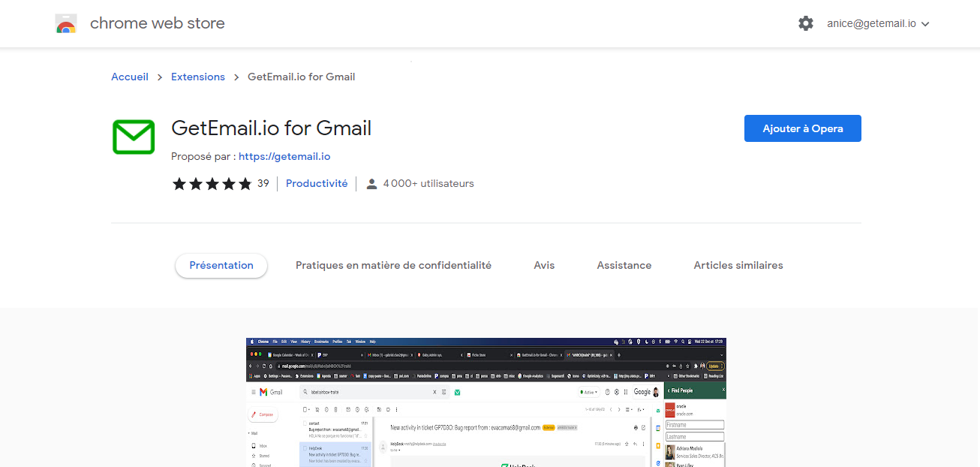980x467 pixels.
Task: Go to the Accueil breadcrumb
Action: [130, 77]
